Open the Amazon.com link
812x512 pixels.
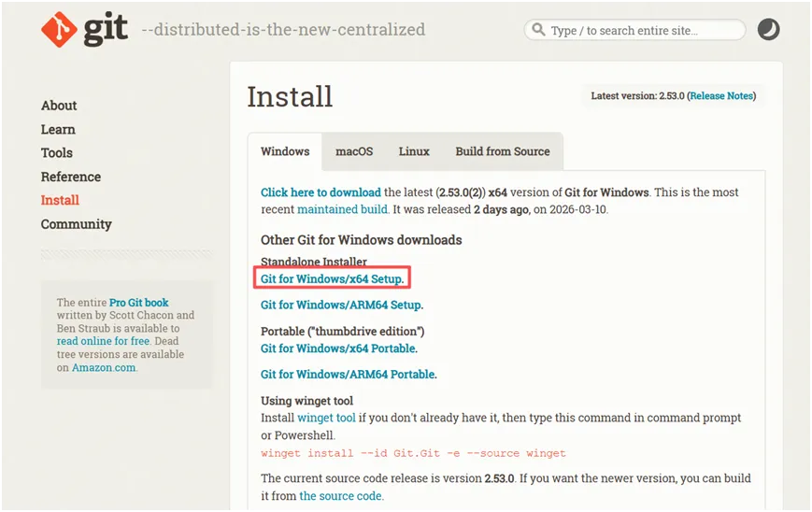pos(104,367)
